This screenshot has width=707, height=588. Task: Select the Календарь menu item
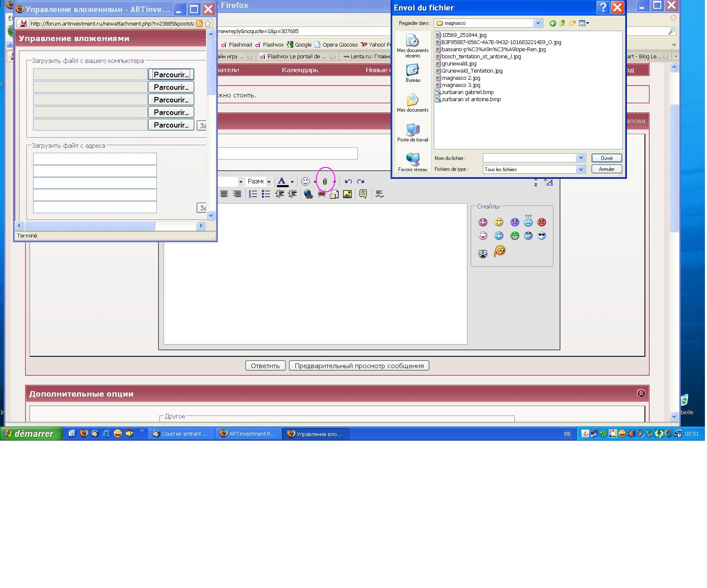pyautogui.click(x=300, y=70)
